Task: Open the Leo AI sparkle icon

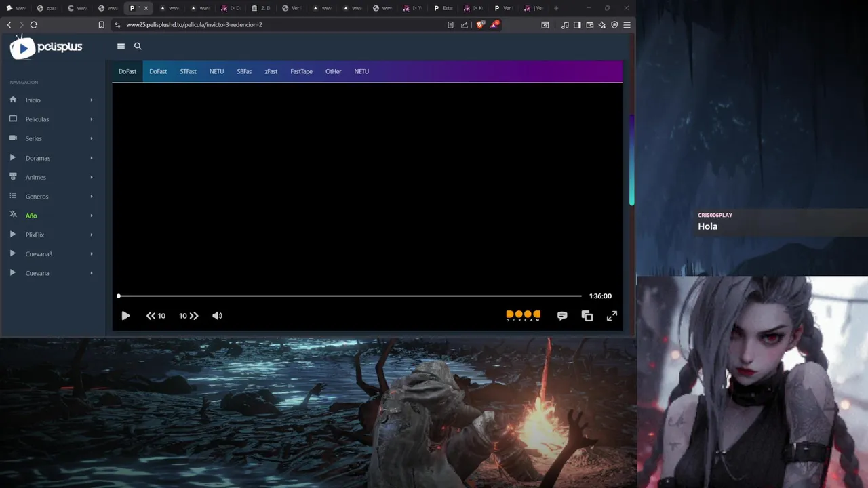Action: (602, 25)
